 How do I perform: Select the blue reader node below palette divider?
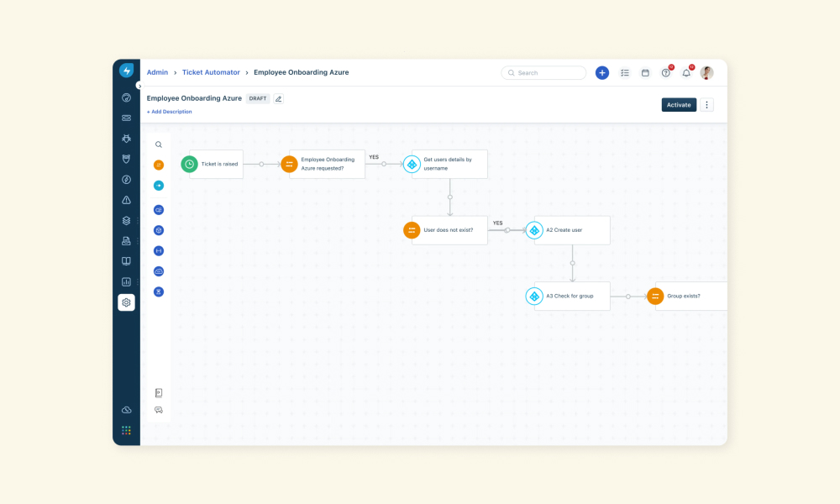(159, 210)
